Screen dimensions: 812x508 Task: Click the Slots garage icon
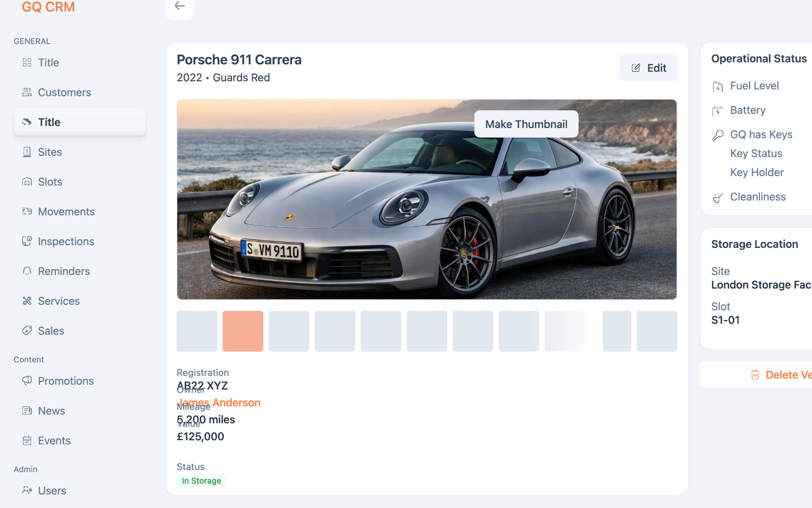pyautogui.click(x=27, y=182)
